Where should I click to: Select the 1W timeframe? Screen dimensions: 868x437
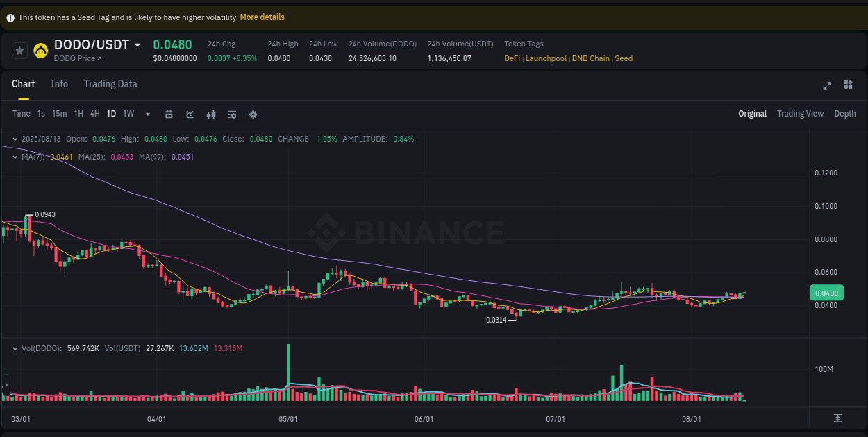[x=128, y=114]
